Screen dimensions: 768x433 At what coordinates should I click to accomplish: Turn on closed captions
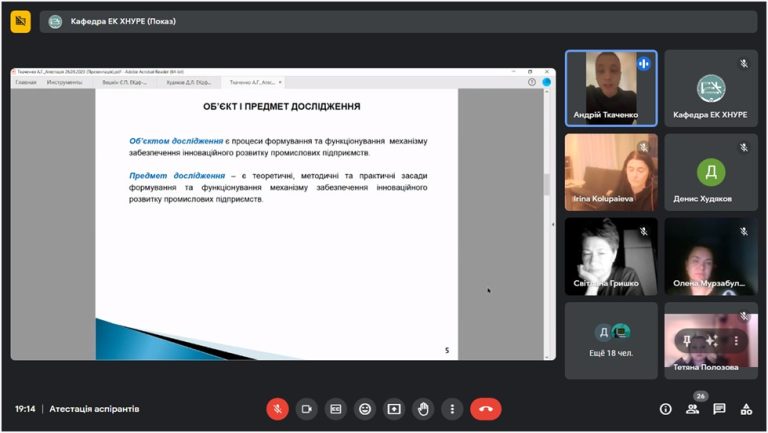(x=336, y=409)
